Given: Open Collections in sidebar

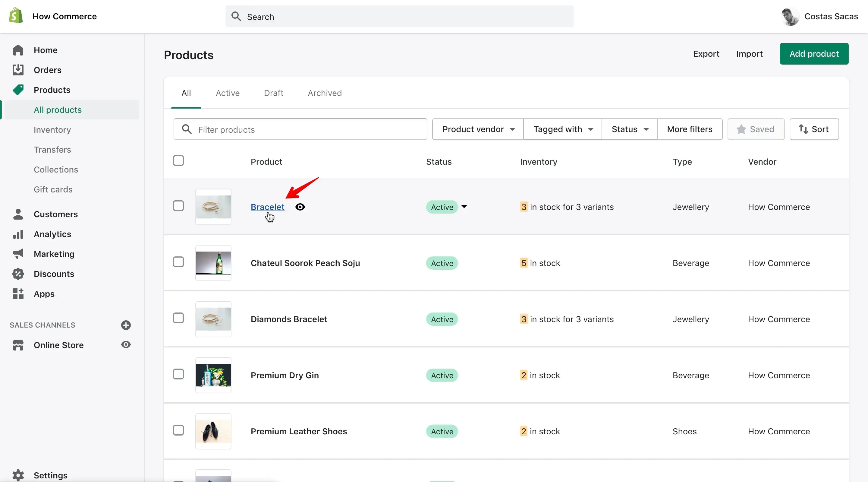Looking at the screenshot, I should (x=56, y=170).
